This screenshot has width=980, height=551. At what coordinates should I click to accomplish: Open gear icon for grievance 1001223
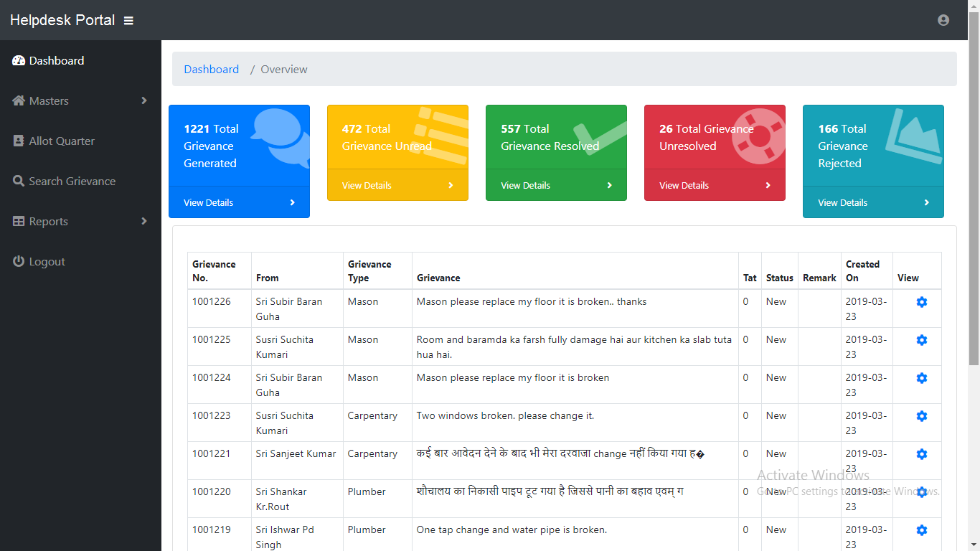tap(922, 416)
